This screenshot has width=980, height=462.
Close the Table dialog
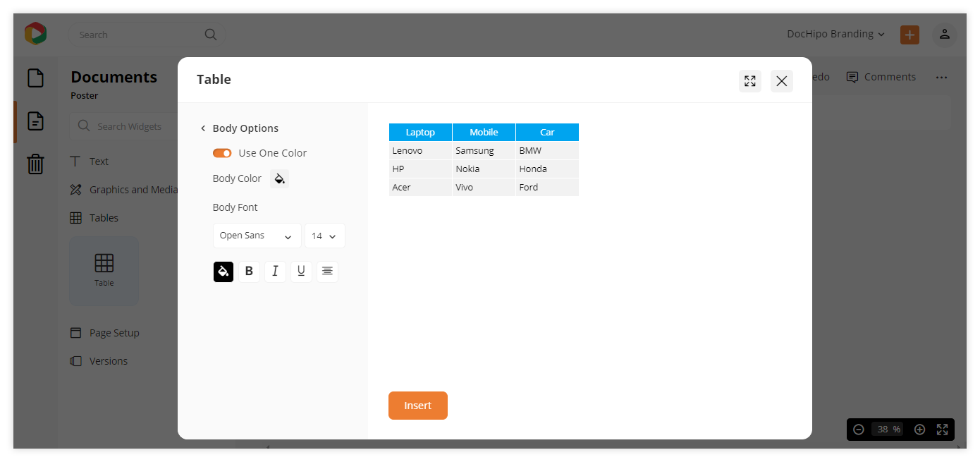pos(782,81)
